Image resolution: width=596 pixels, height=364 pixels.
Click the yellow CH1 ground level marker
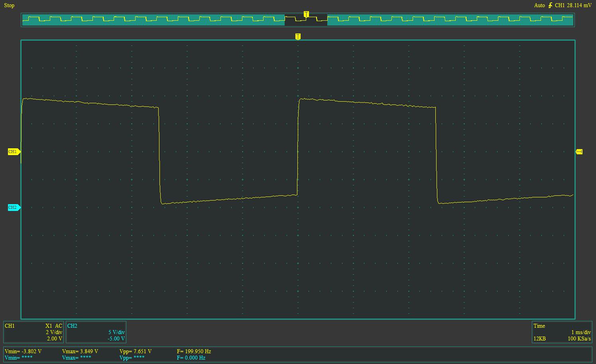(x=14, y=152)
